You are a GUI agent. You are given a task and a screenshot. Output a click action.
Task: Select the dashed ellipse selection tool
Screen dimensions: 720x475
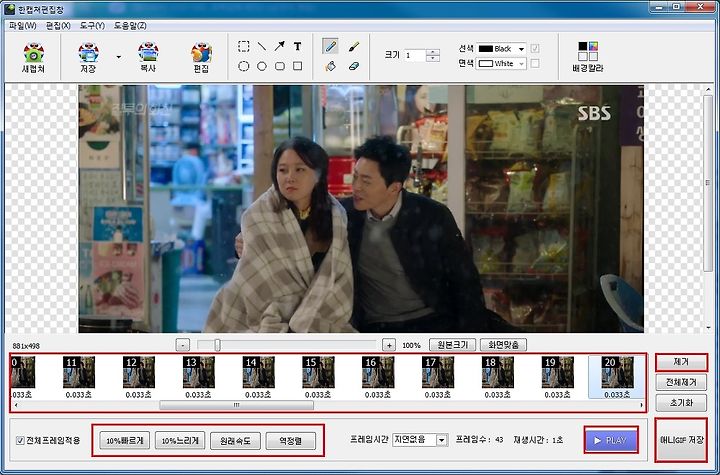pyautogui.click(x=244, y=66)
